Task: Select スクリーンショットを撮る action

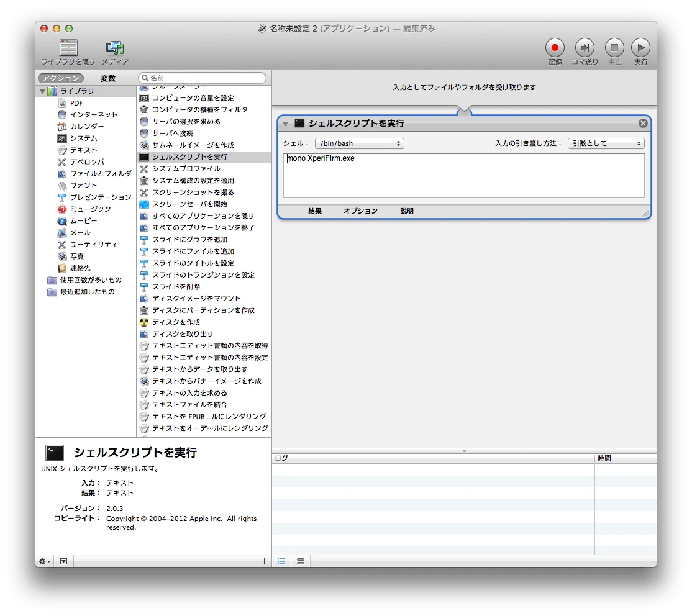Action: [193, 192]
